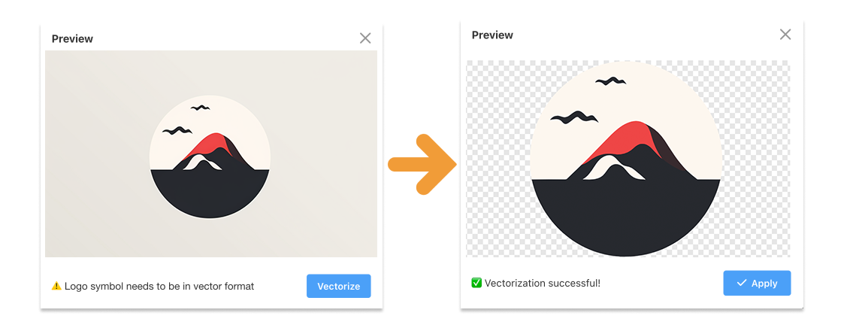Click the Preview title of the right dialog
Screen dimensions: 868x331
coord(493,35)
